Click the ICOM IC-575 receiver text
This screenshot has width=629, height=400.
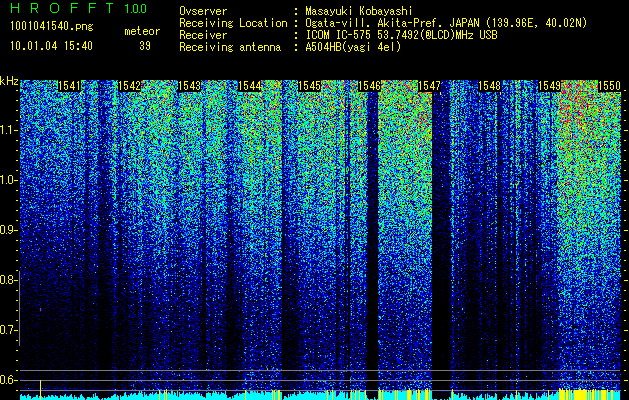tap(401, 35)
